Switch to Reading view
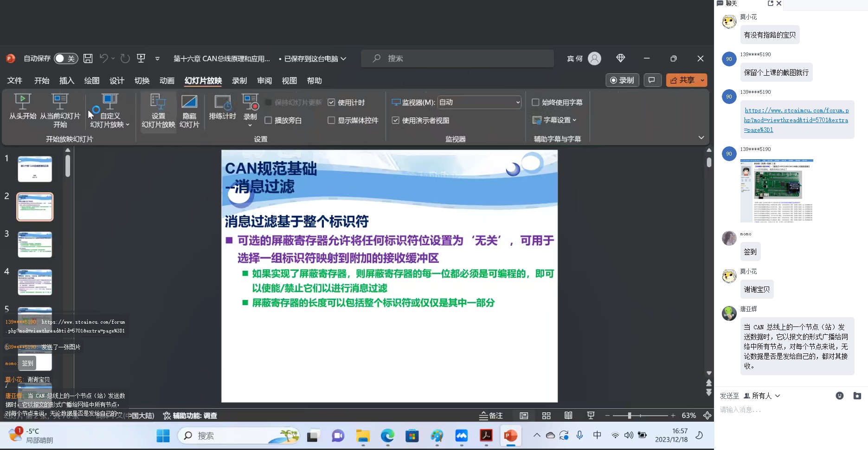Screen dimensions: 868x450 point(568,416)
